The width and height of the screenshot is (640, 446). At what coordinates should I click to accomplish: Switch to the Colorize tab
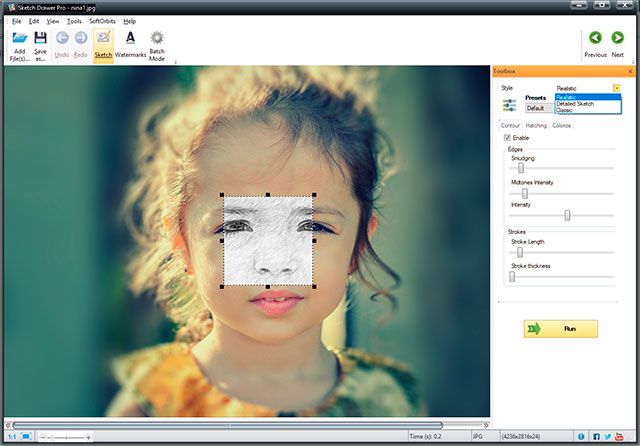[x=562, y=125]
